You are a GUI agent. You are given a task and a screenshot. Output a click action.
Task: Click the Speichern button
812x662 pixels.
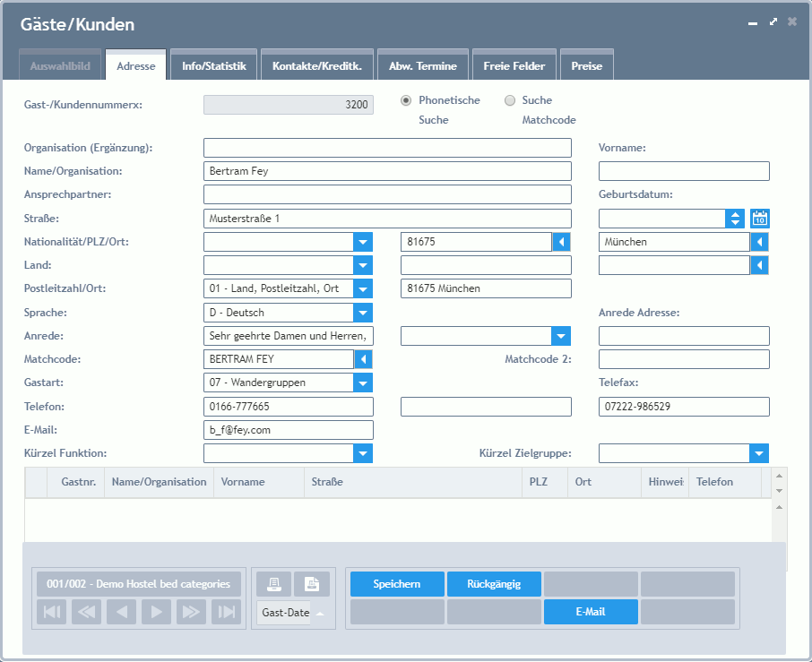397,584
